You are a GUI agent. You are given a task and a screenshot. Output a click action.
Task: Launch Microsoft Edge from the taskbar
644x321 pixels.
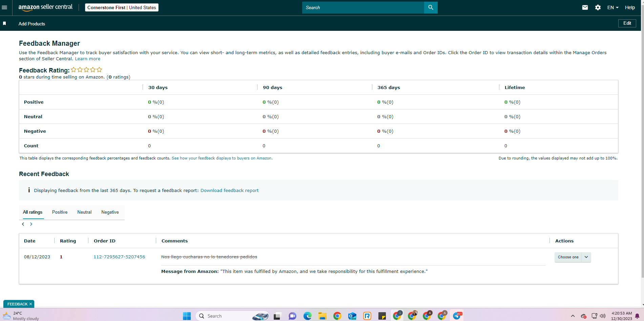(x=307, y=316)
